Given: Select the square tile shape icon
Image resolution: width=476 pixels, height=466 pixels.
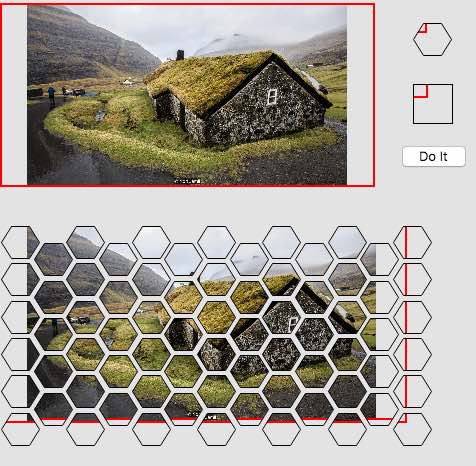Looking at the screenshot, I should [x=433, y=104].
